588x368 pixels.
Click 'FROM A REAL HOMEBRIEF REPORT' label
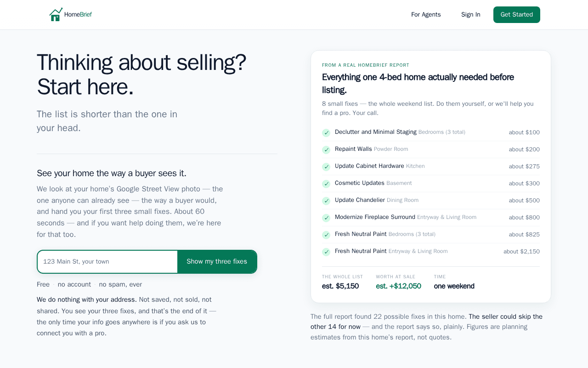tap(366, 65)
